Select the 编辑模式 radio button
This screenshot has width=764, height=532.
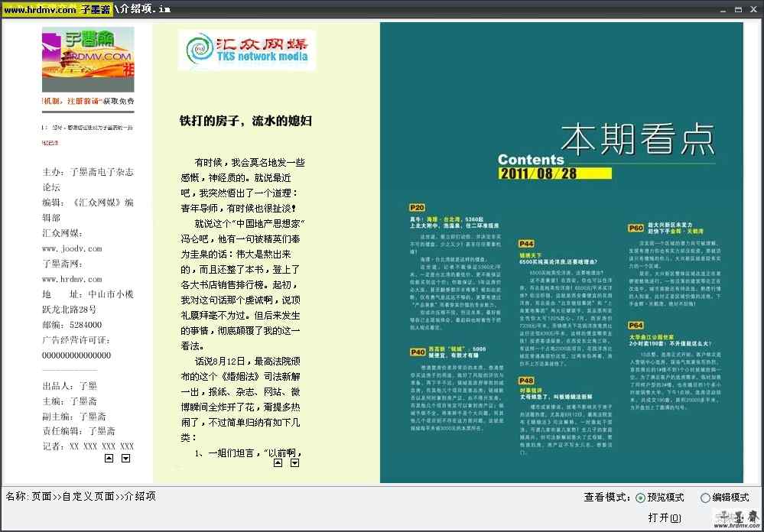(x=705, y=498)
